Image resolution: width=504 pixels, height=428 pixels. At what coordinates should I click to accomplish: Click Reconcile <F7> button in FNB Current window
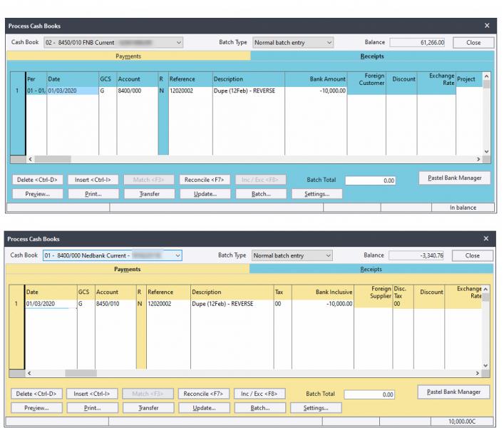203,180
